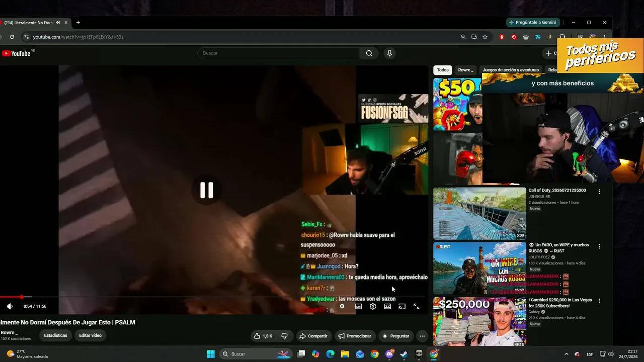The image size is (644, 362).
Task: Open video player settings gear
Action: 373,306
